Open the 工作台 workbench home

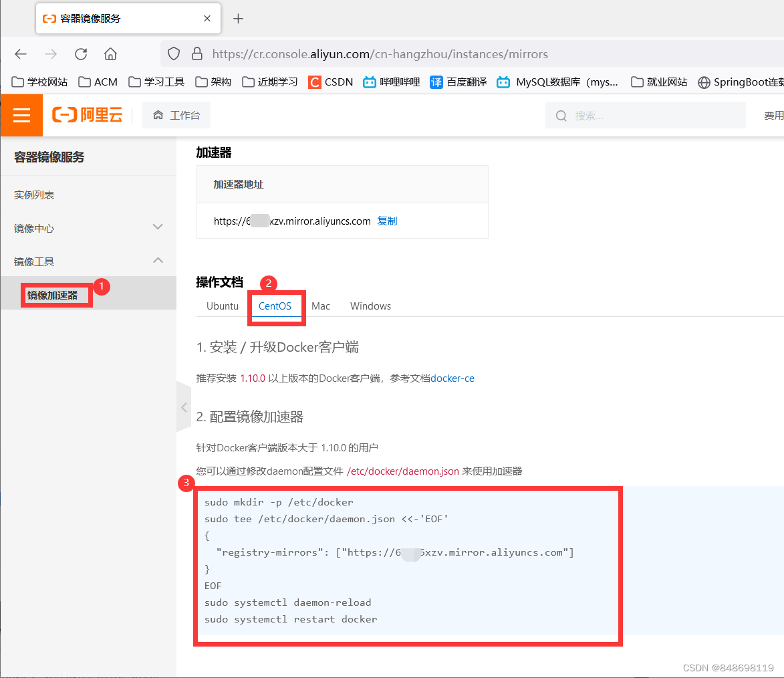(176, 114)
